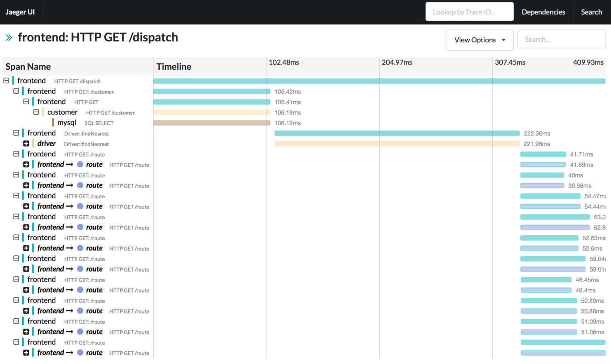Select the 106.42ms /customer span bar
Image resolution: width=611 pixels, height=364 pixels.
click(212, 91)
